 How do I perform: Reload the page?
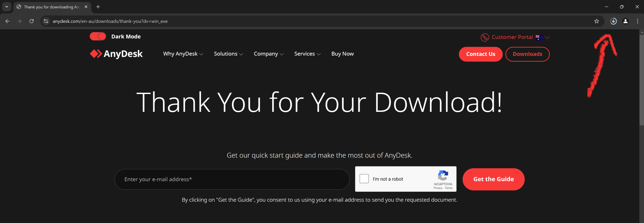[32, 21]
